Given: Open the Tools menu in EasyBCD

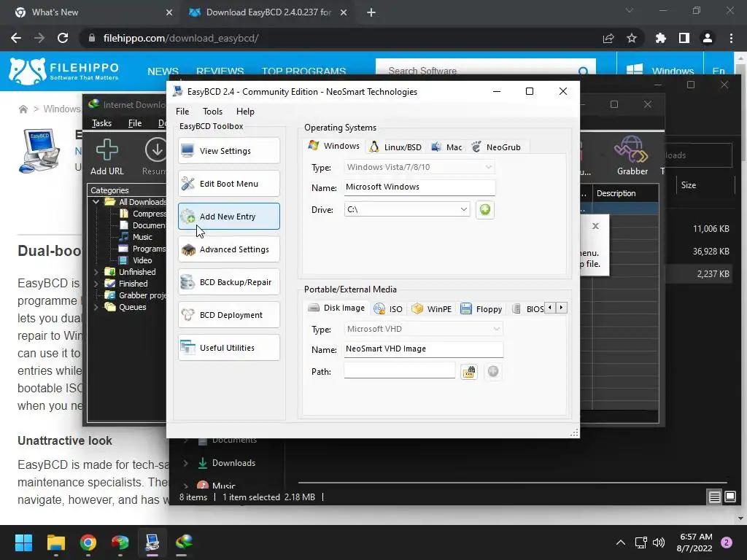Looking at the screenshot, I should click(x=212, y=112).
